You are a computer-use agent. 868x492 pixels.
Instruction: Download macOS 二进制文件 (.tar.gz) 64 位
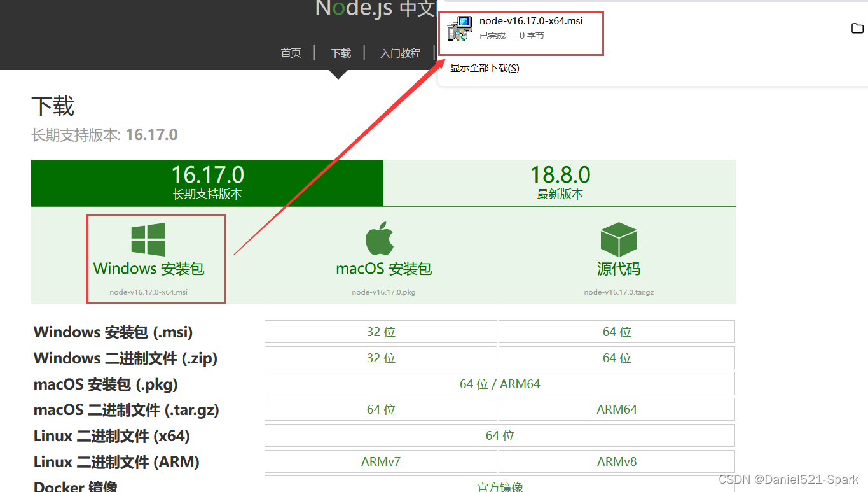coord(381,409)
